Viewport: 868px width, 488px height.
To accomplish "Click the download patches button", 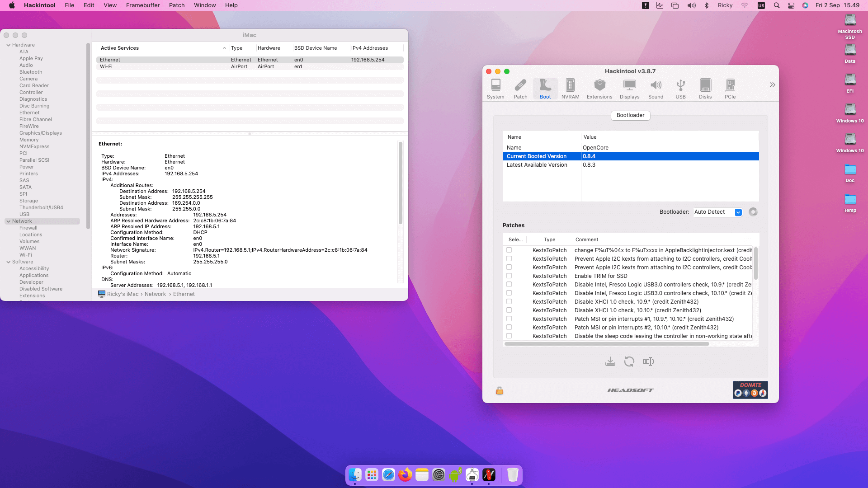I will pos(610,361).
